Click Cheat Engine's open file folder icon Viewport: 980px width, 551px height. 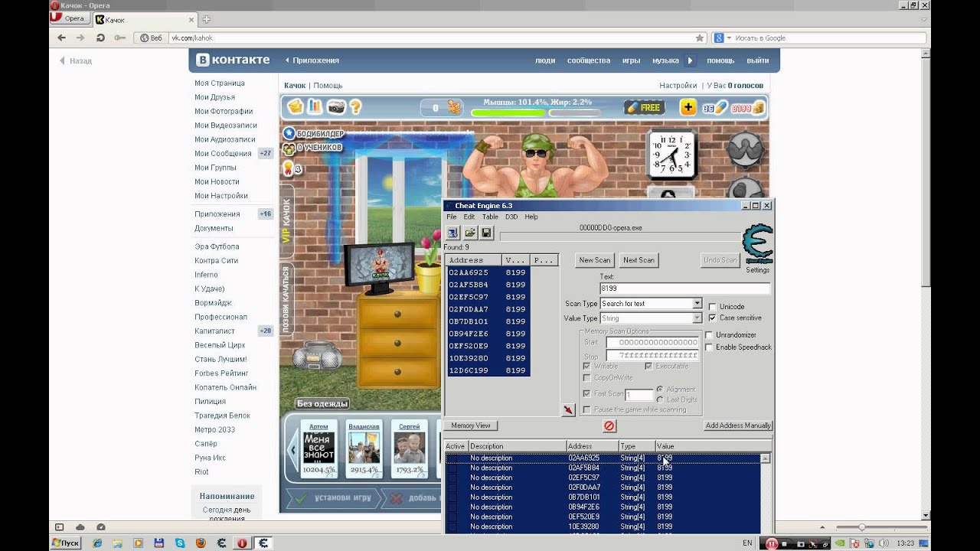tap(470, 233)
